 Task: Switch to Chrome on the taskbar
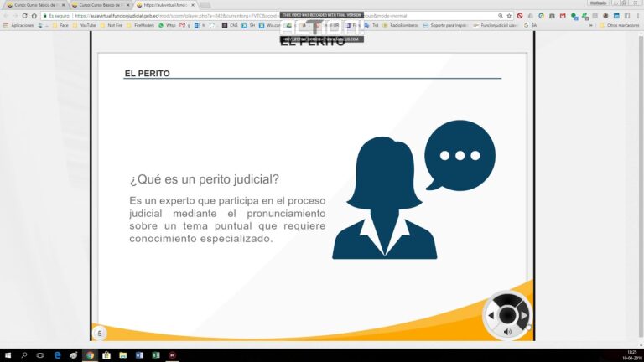(90, 355)
